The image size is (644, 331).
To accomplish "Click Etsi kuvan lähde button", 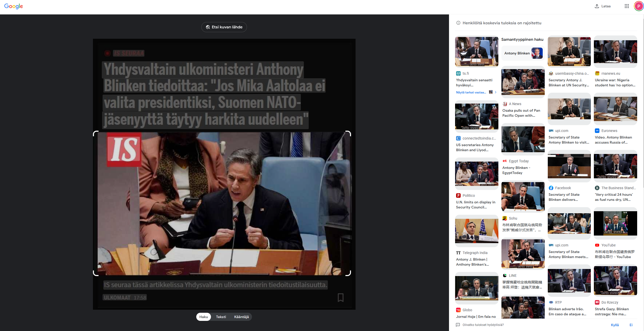I will click(224, 27).
